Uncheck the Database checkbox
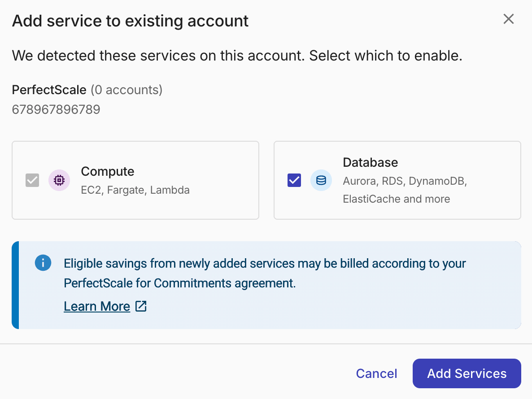Screen dimensions: 532x399 (x=294, y=180)
